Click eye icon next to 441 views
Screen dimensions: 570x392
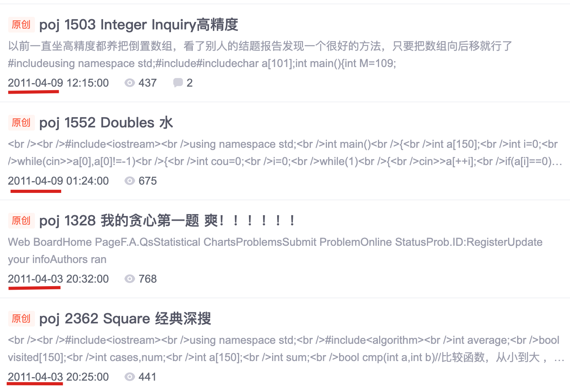[129, 377]
